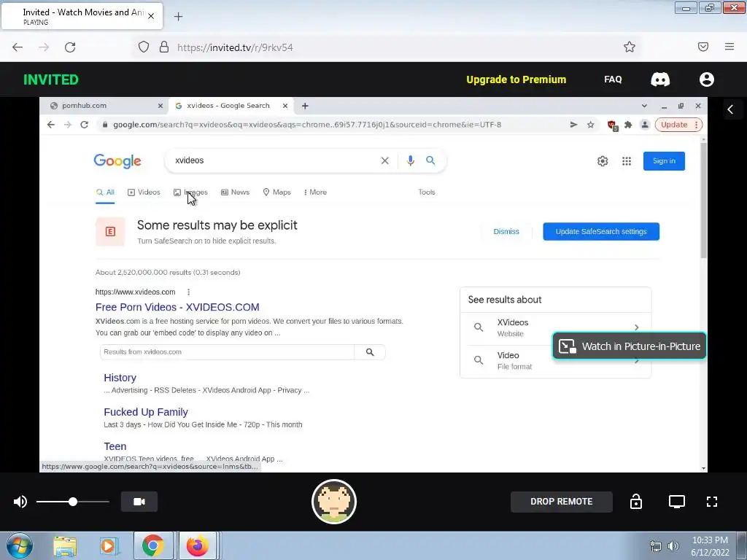Select the News search tab

(236, 192)
